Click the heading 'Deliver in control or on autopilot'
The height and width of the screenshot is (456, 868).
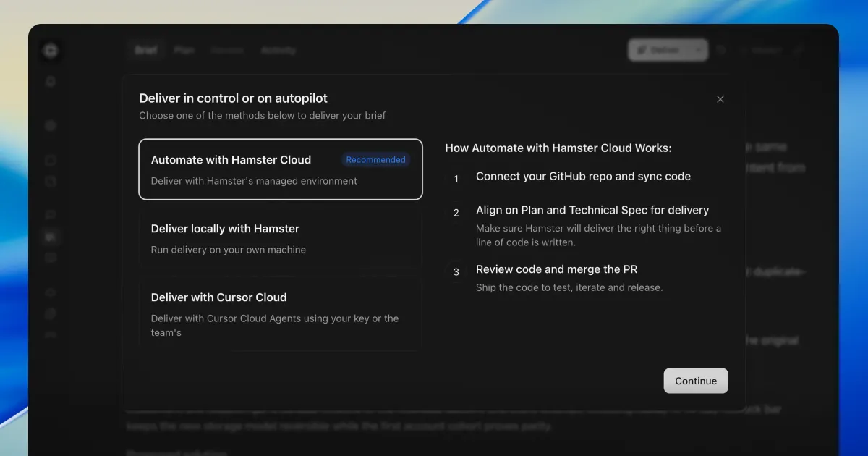click(234, 98)
